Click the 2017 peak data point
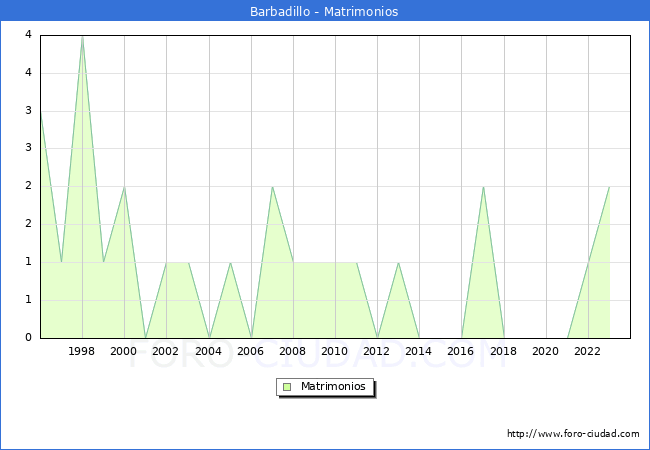The height and width of the screenshot is (450, 650). pos(483,187)
